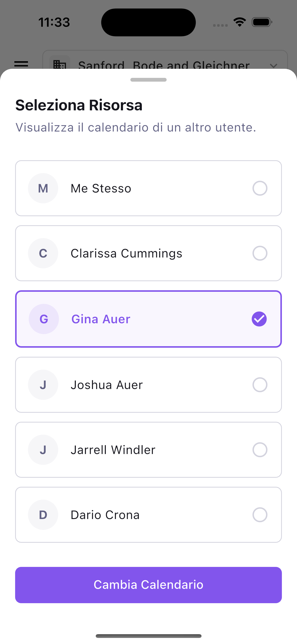Click the building icon in organization selector
297x644 pixels.
click(60, 64)
